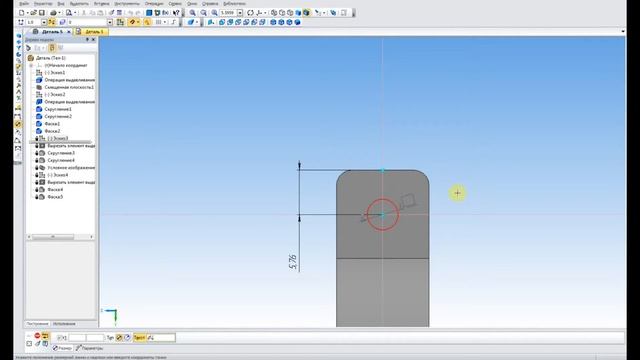Click the right arrow of the tree scrollbar

[91, 237]
